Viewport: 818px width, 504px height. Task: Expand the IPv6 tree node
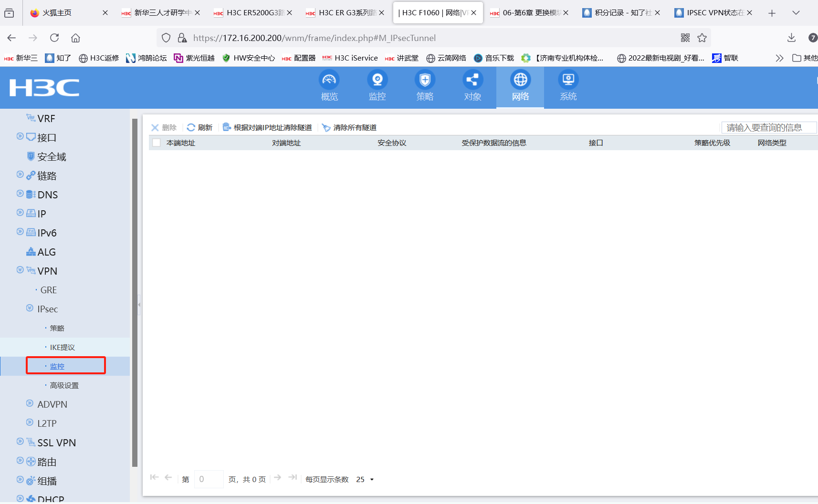coord(20,232)
